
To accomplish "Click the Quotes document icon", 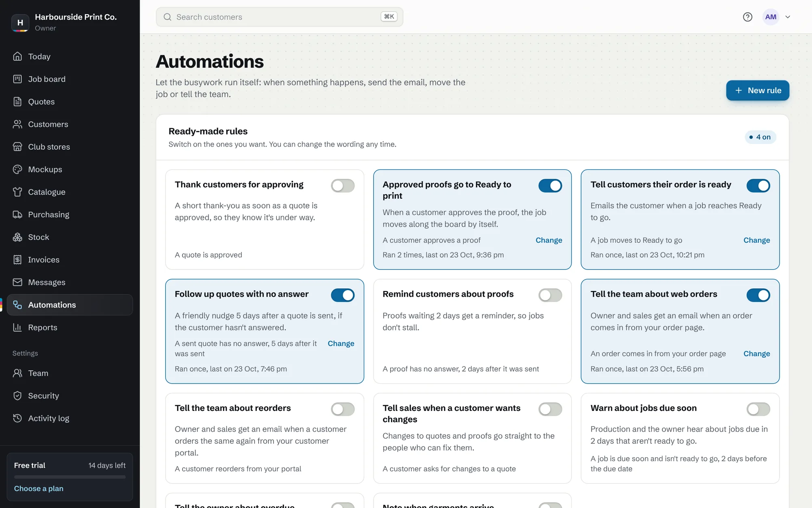I will click(x=17, y=102).
